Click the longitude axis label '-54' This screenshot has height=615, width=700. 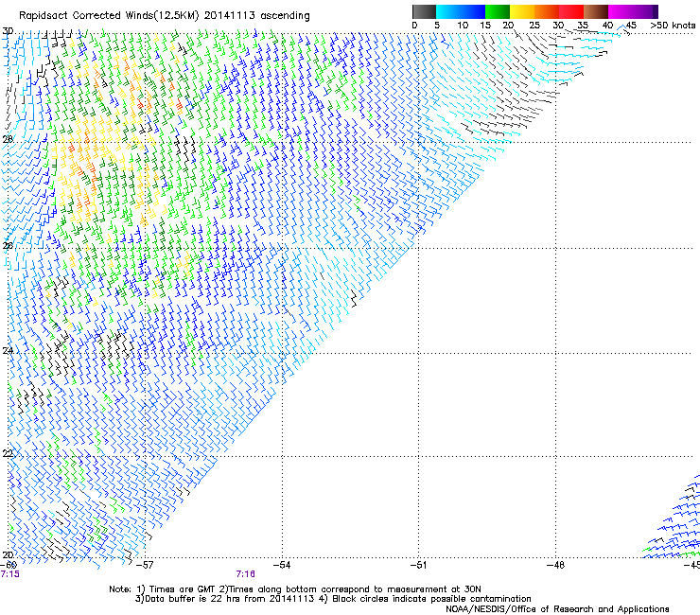coord(282,565)
